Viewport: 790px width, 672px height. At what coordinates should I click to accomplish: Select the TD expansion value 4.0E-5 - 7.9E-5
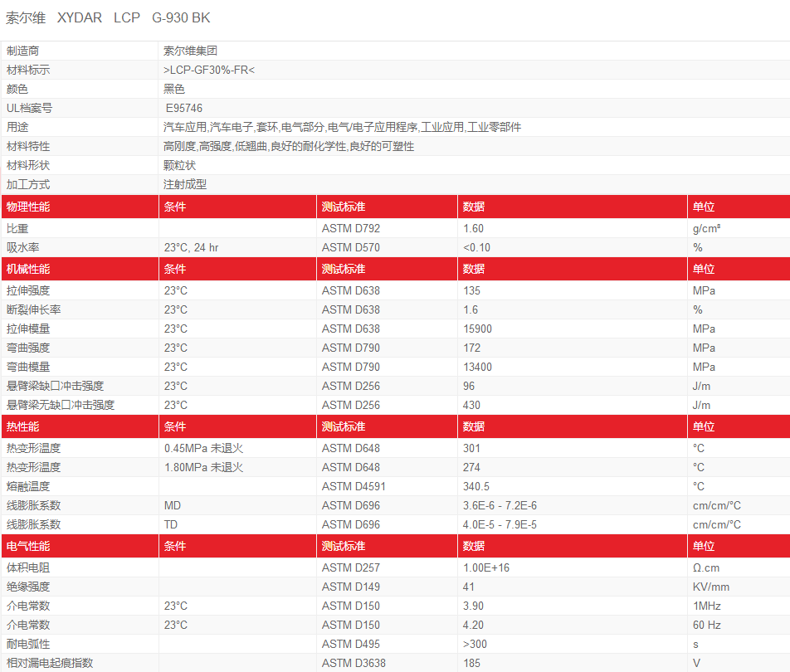tap(500, 525)
